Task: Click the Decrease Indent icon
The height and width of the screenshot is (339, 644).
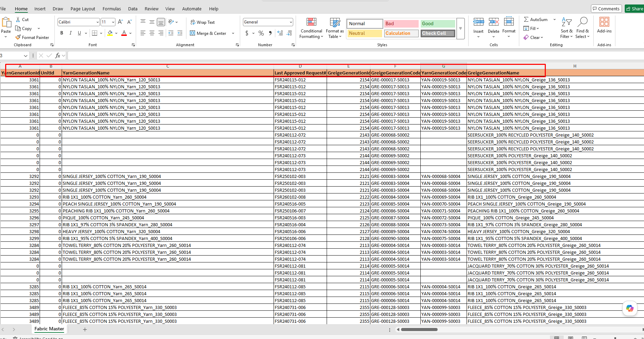Action: (x=171, y=33)
